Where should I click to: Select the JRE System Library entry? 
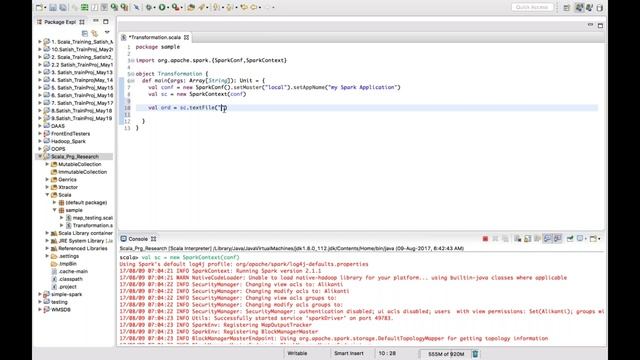[82, 241]
